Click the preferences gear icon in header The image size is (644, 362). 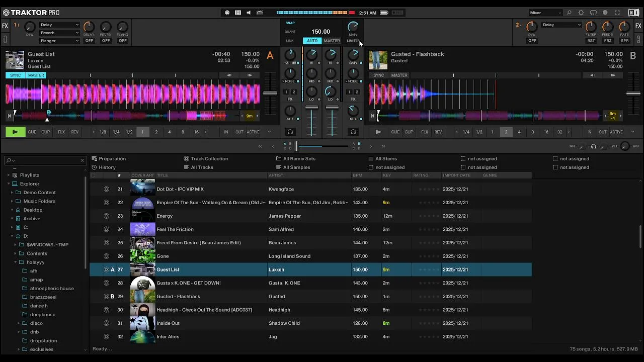(581, 13)
